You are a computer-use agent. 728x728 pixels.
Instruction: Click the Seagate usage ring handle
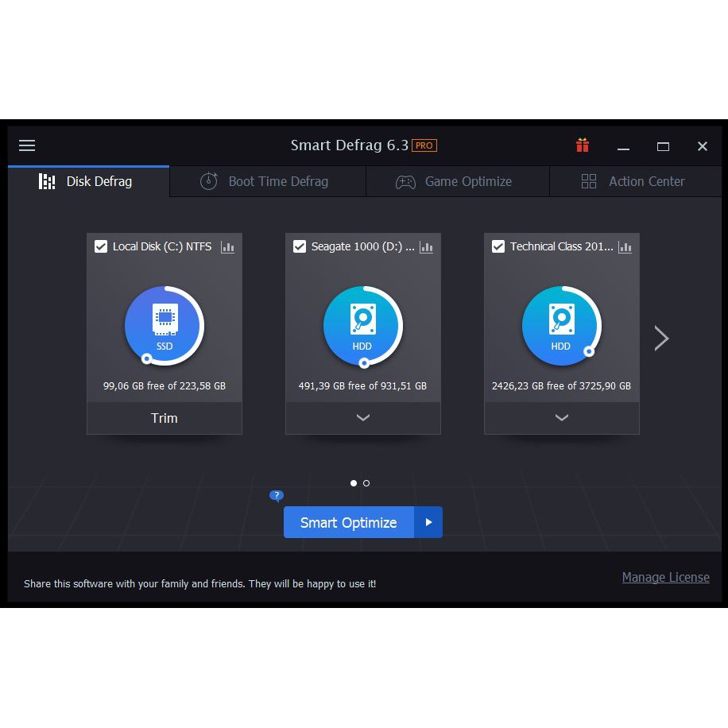[365, 362]
